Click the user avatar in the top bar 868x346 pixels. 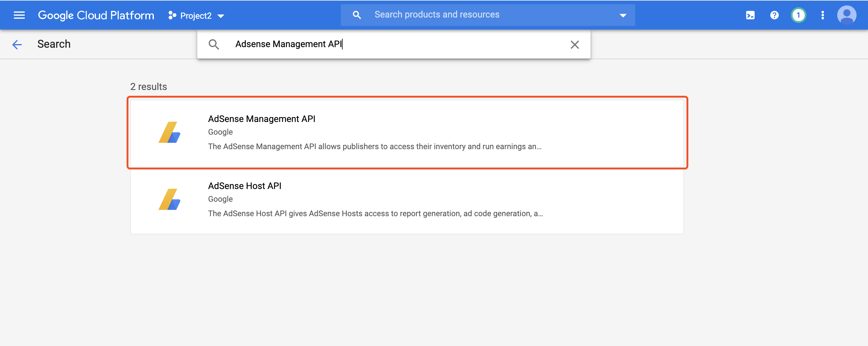point(847,15)
